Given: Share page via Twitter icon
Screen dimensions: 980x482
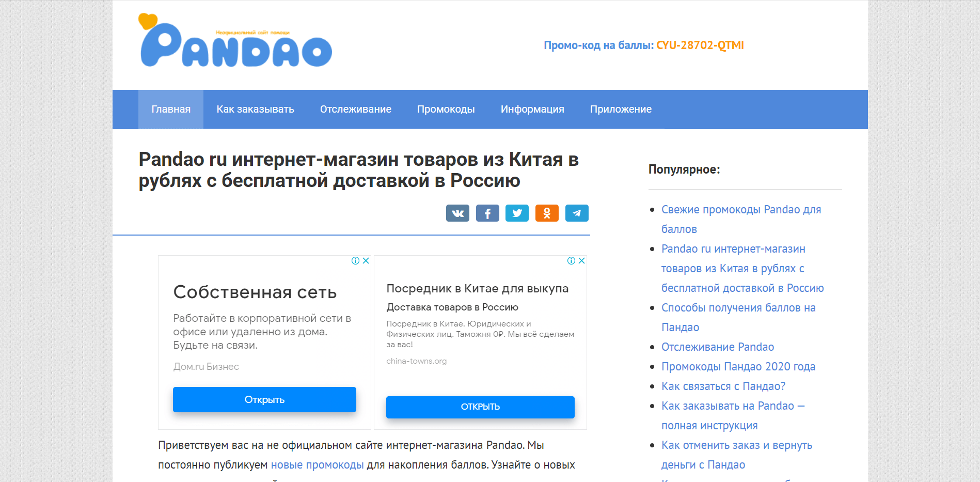Looking at the screenshot, I should [x=517, y=213].
